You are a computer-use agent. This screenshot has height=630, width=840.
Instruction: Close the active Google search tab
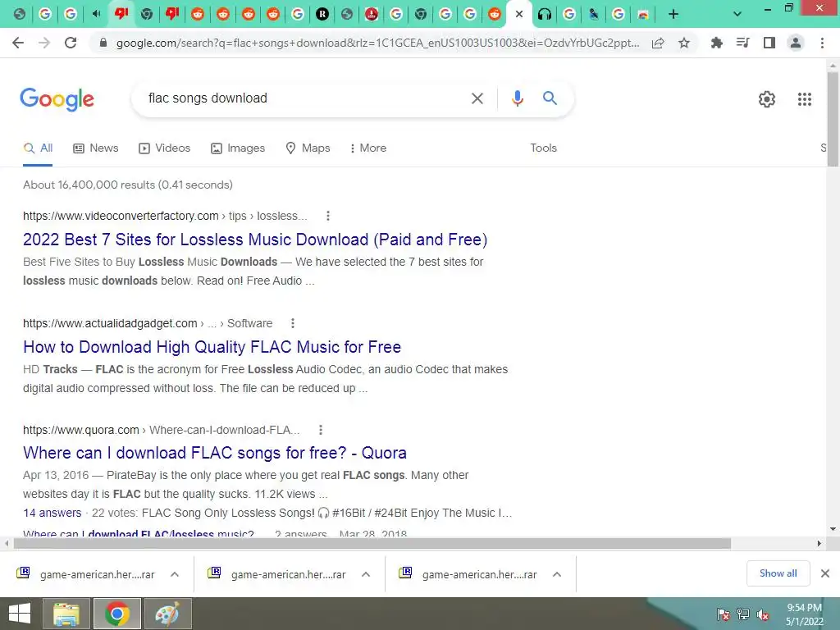518,15
